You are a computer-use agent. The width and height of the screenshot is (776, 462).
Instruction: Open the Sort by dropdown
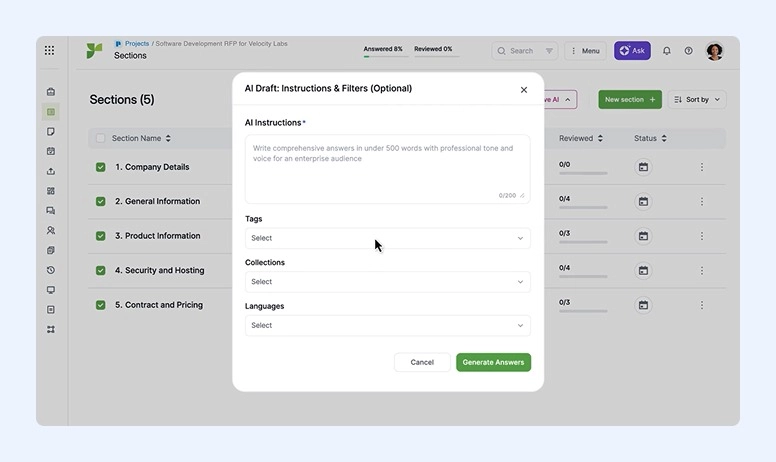(x=697, y=99)
